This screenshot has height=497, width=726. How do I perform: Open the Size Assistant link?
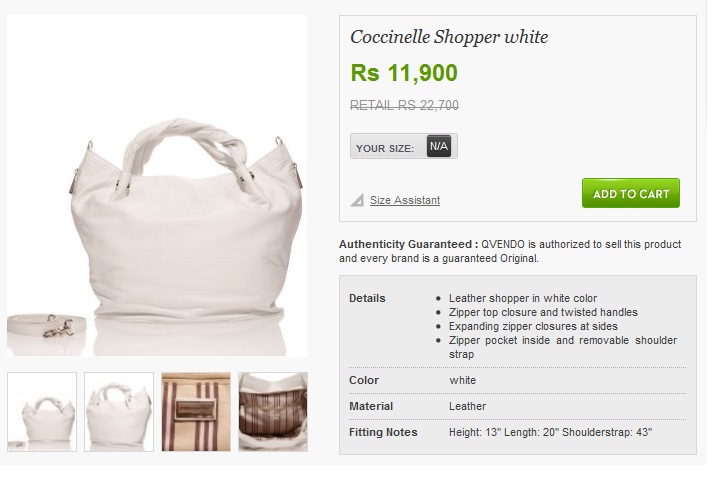click(x=405, y=200)
